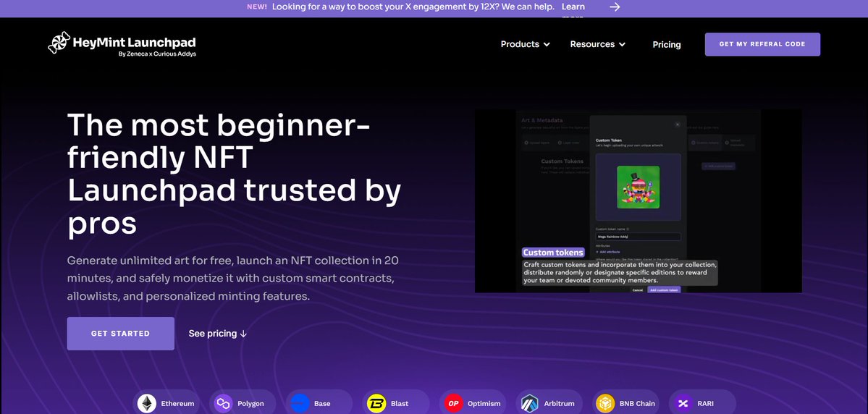Go to the Pricing page
868x414 pixels.
(667, 45)
